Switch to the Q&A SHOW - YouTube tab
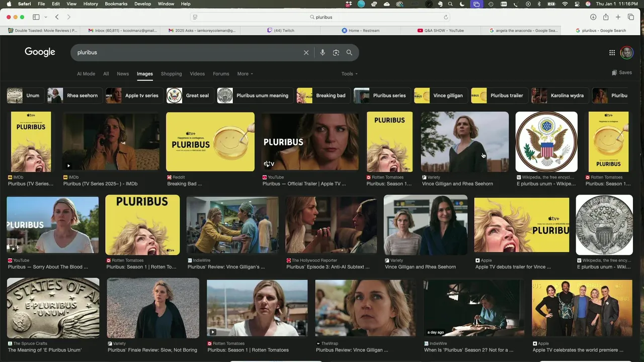 440,31
